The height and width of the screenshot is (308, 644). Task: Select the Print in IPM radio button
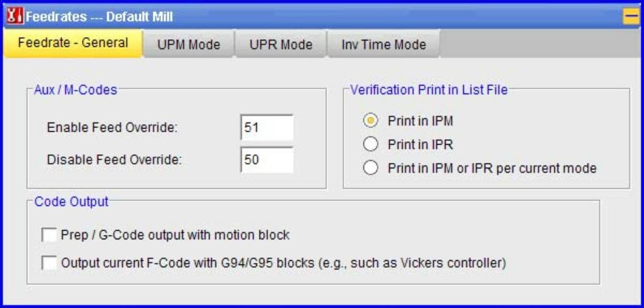pos(371,121)
